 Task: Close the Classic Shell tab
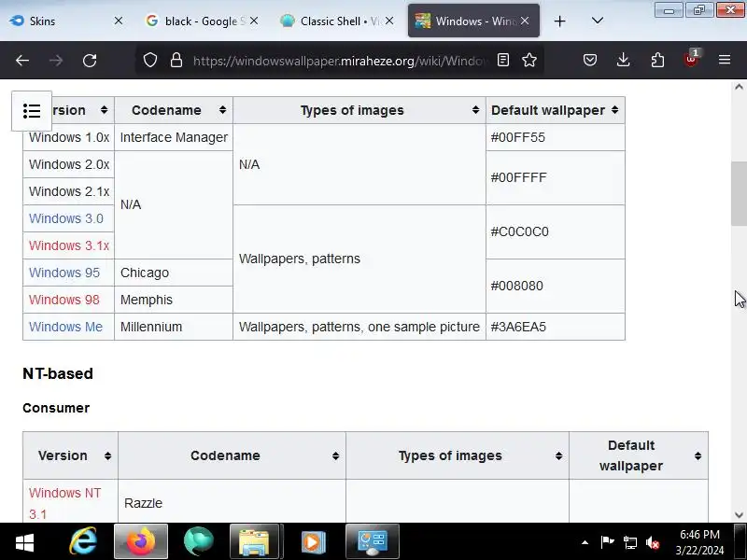(389, 21)
